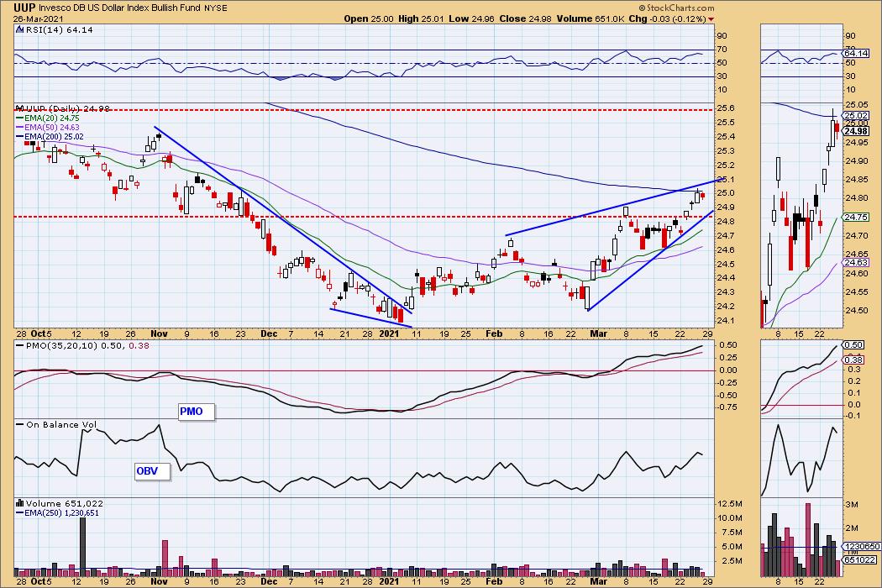Click the RSI(14) 64.14 indicator label
The image size is (882, 588).
pos(59,30)
